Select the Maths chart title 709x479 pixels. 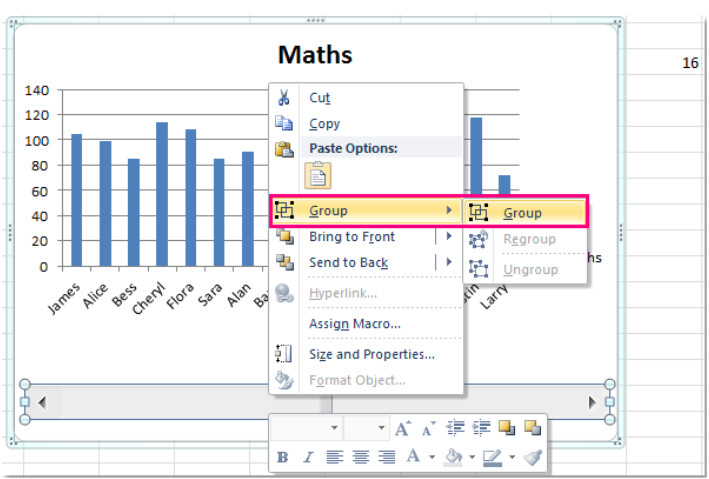[x=315, y=55]
